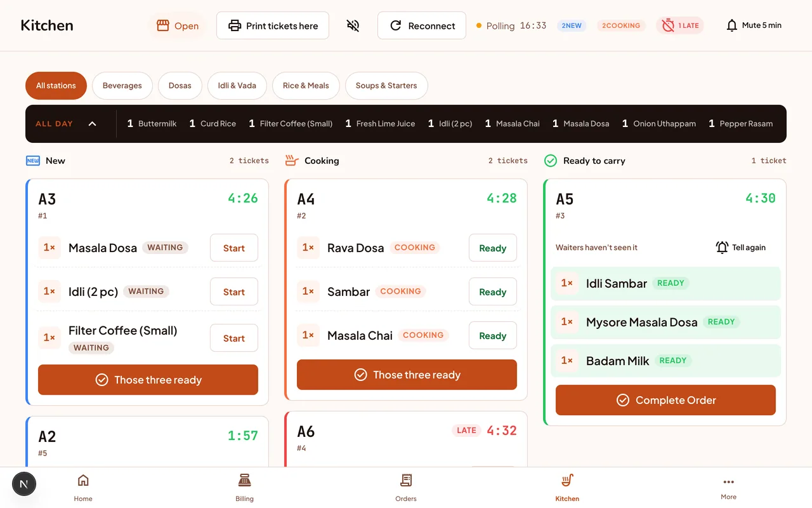Open the More menu dots
Image resolution: width=812 pixels, height=508 pixels.
pyautogui.click(x=728, y=482)
